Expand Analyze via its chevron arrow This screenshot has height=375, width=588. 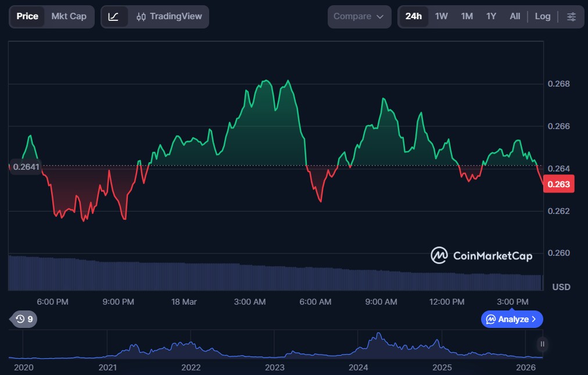(x=534, y=319)
